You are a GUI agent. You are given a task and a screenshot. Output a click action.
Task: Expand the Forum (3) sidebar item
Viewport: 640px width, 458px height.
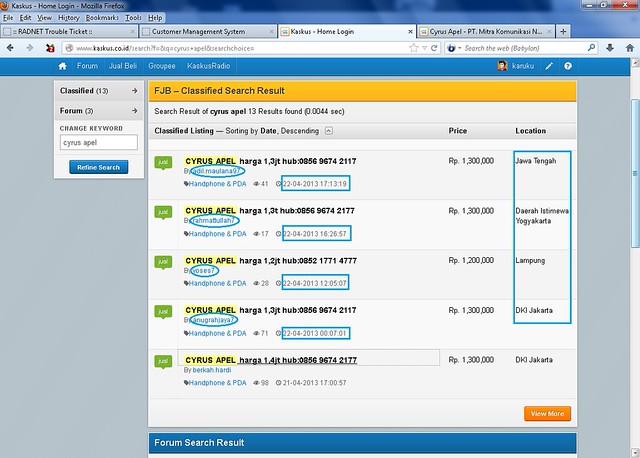click(x=98, y=111)
